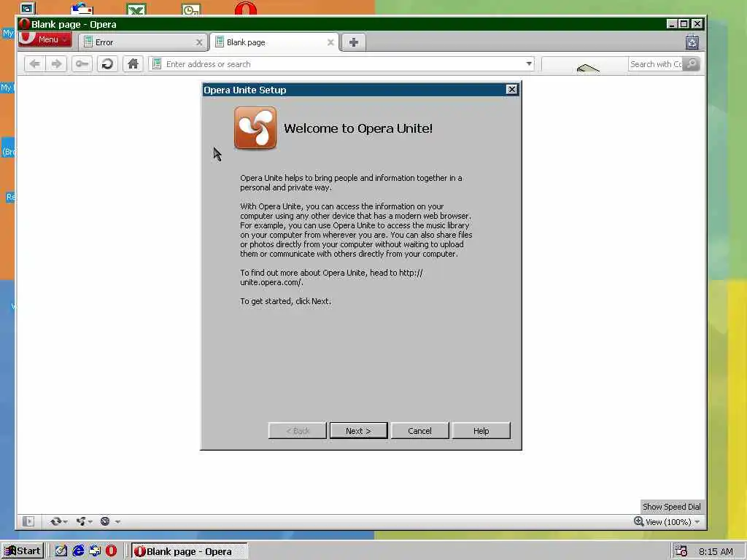The width and height of the screenshot is (747, 560).
Task: Click Help in Opera Unite Setup
Action: pyautogui.click(x=481, y=431)
